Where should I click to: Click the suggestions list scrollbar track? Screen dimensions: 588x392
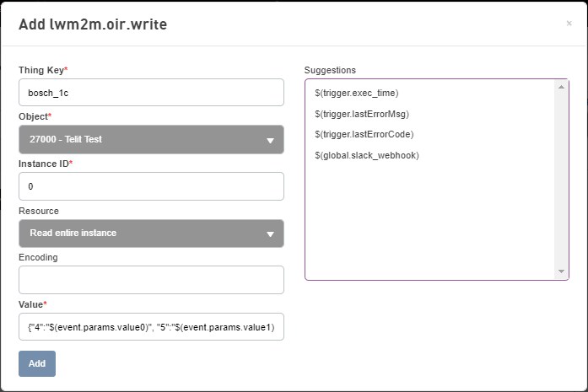[x=561, y=179]
